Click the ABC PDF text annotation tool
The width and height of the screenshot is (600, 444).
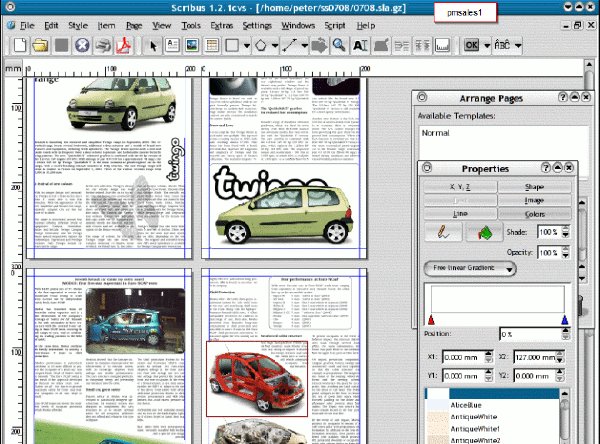502,45
